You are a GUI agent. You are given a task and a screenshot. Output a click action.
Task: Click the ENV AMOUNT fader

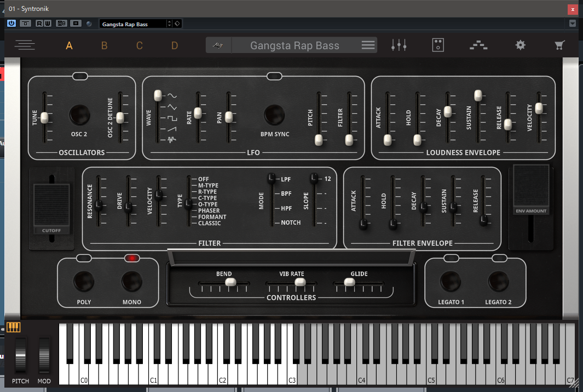531,190
